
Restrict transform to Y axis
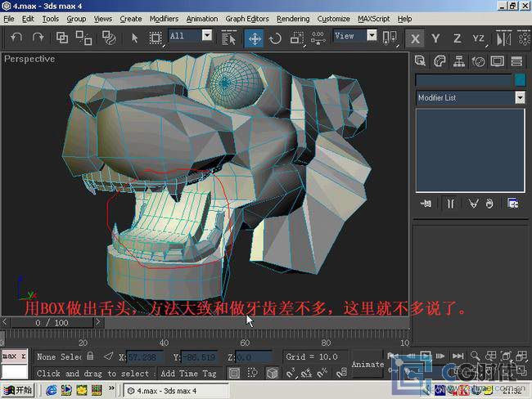pos(435,38)
